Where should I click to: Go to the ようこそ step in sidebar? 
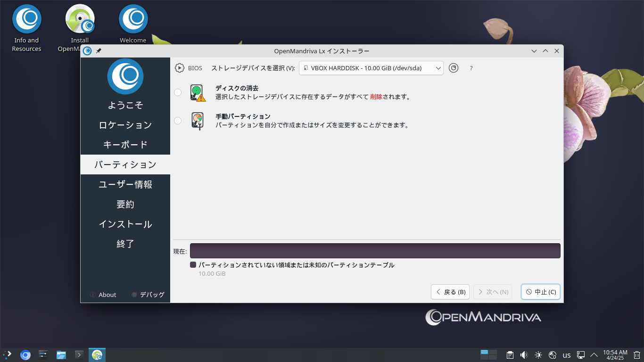[x=125, y=105]
